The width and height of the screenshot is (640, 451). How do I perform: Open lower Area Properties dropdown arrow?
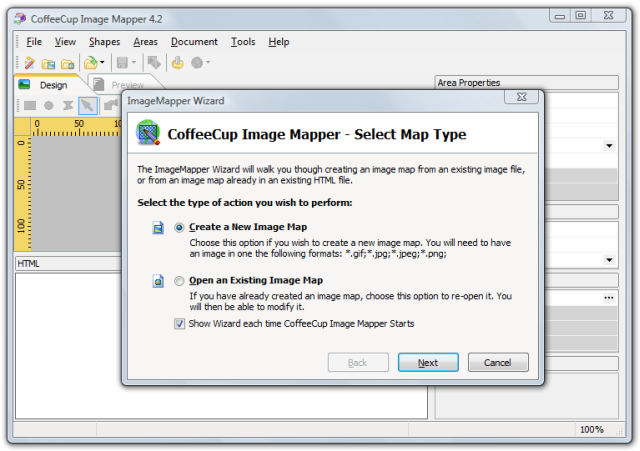pyautogui.click(x=609, y=260)
